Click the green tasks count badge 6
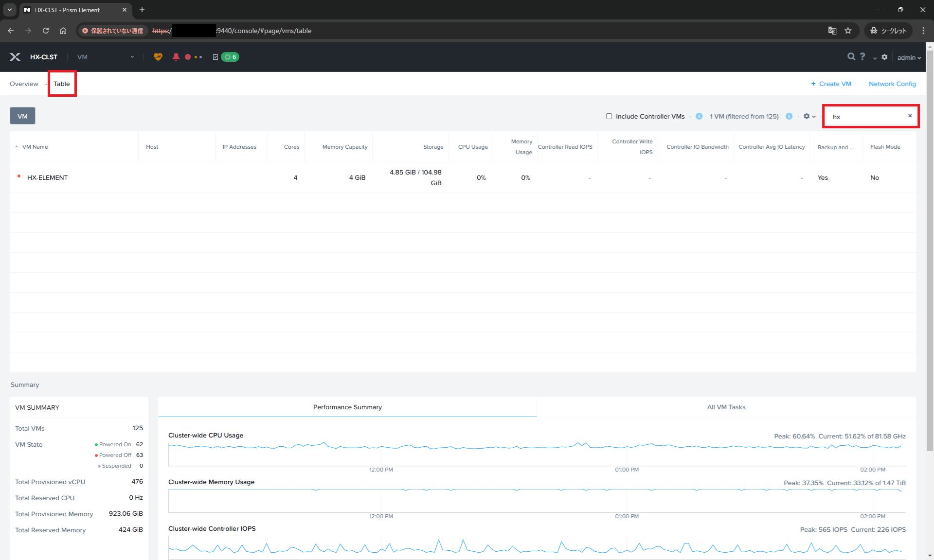Image resolution: width=934 pixels, height=560 pixels. (x=230, y=57)
